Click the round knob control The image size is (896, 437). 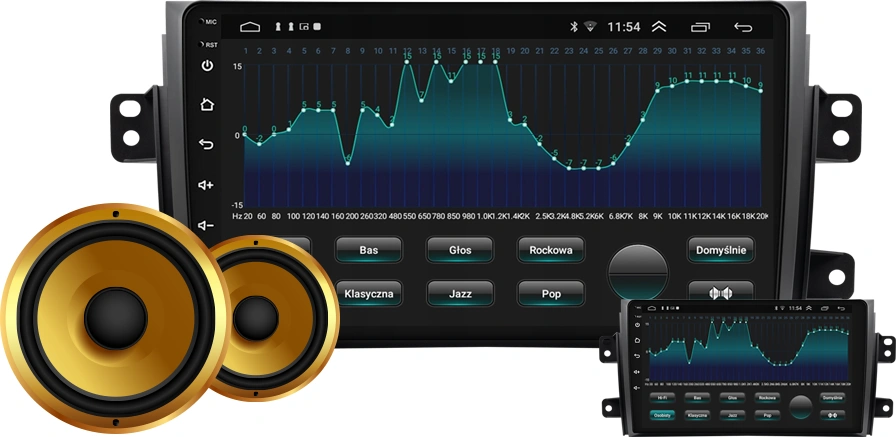pos(638,273)
